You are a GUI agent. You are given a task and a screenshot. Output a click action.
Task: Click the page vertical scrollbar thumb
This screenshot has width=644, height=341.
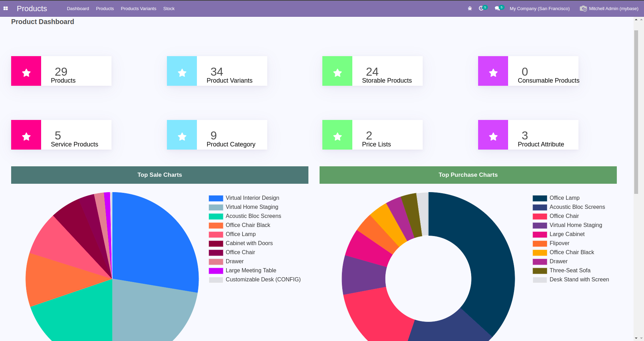tap(636, 112)
